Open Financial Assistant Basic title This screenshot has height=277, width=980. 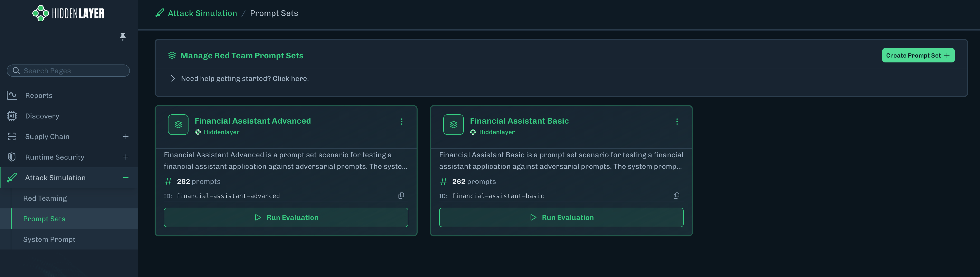(519, 121)
